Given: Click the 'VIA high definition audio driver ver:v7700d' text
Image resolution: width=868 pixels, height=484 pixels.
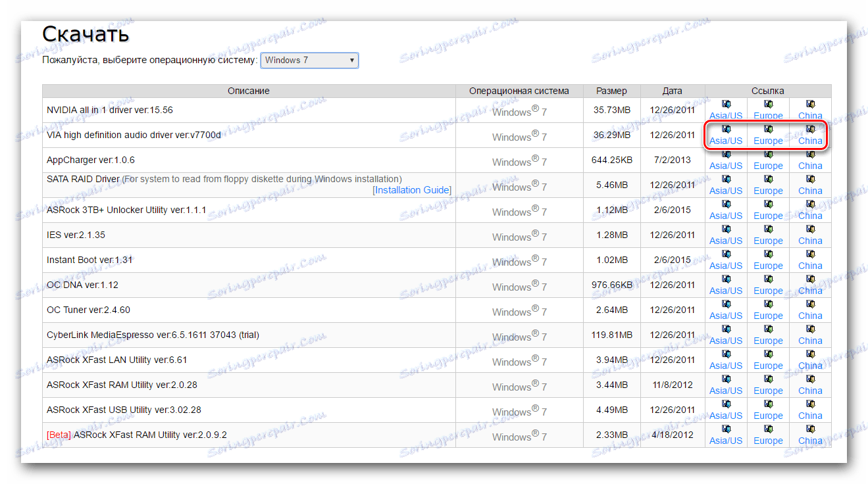Looking at the screenshot, I should coord(134,135).
